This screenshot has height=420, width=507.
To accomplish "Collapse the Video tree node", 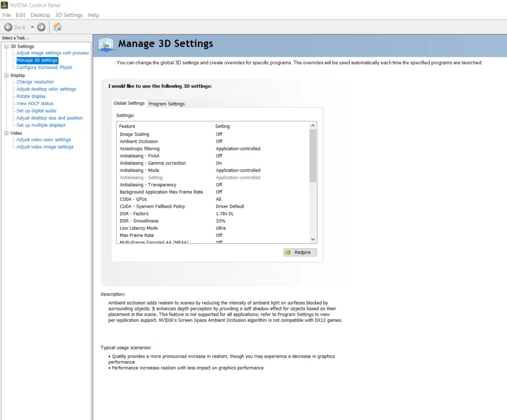I will click(6, 133).
